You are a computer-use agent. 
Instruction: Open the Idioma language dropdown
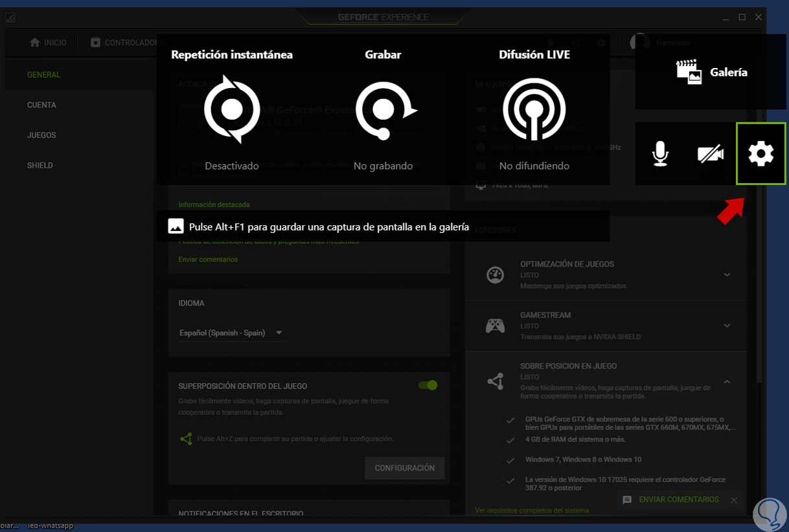click(231, 333)
